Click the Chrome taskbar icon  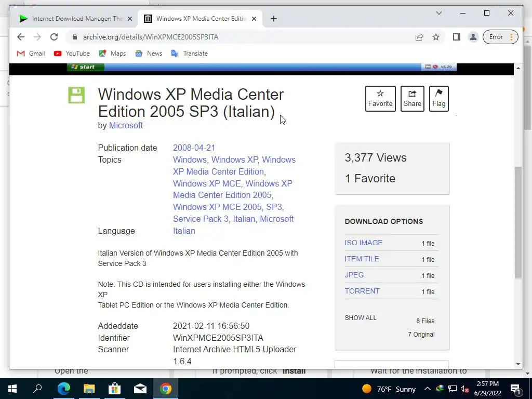[x=166, y=389]
